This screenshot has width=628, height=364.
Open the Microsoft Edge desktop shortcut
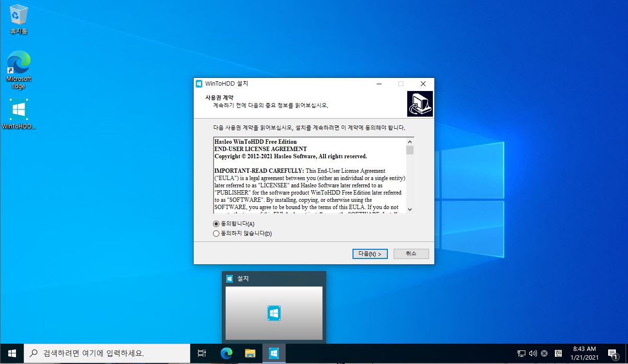18,70
